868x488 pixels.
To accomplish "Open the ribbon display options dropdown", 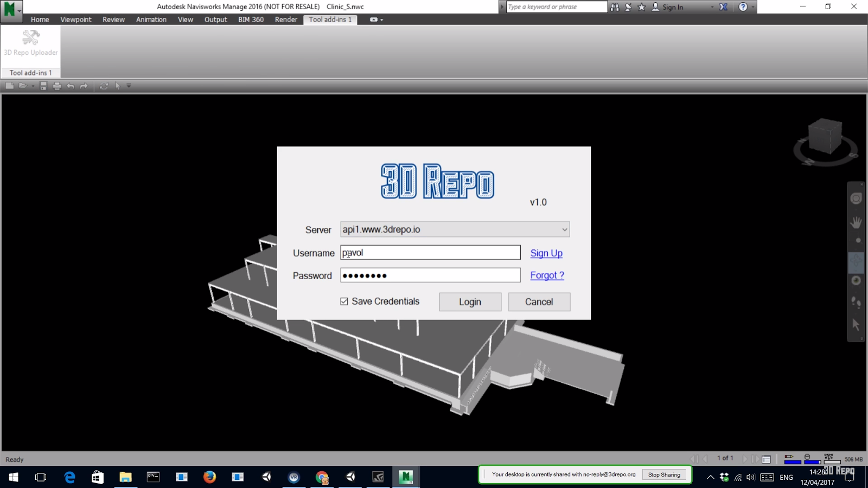I will click(376, 20).
